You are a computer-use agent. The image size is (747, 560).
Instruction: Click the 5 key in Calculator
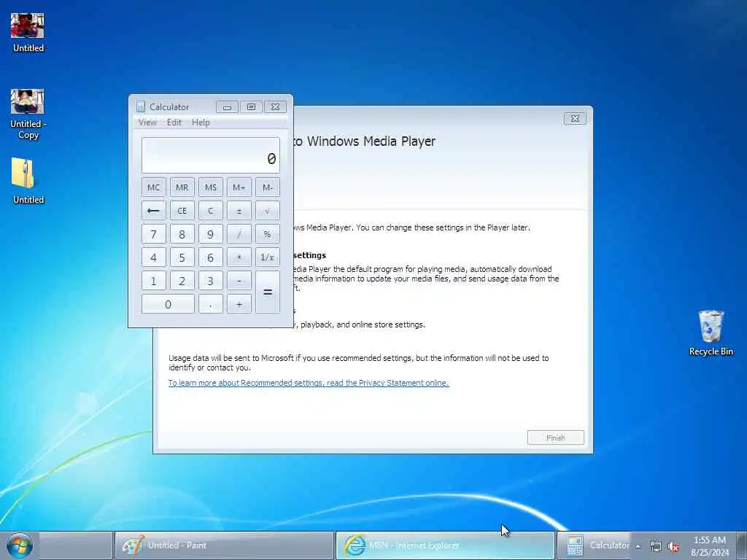click(x=182, y=257)
